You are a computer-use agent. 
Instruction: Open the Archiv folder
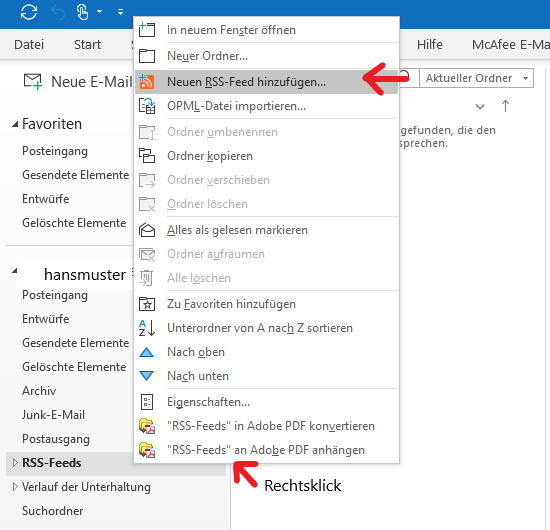pos(39,391)
